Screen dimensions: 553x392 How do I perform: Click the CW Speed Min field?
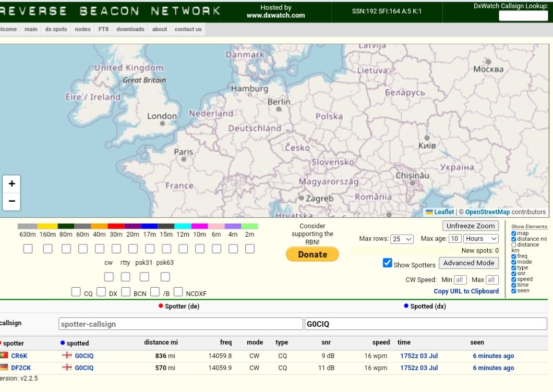click(x=460, y=280)
